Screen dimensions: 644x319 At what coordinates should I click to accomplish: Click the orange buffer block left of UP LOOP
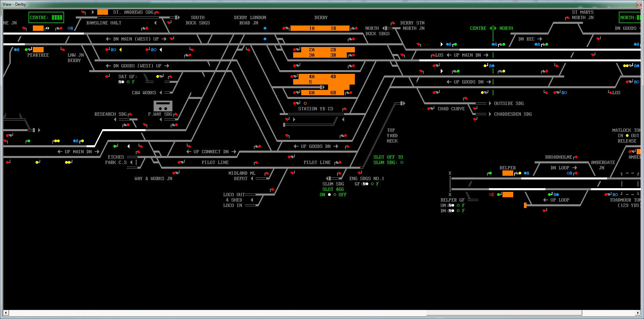coord(525,205)
